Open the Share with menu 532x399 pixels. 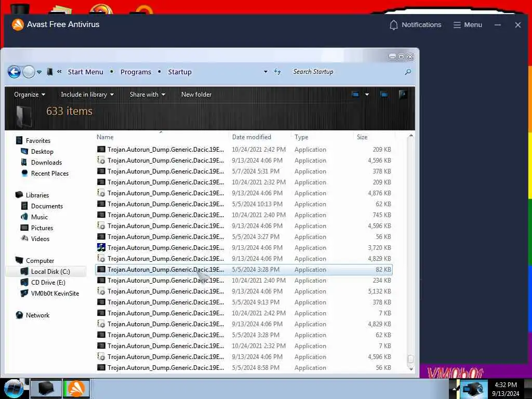pyautogui.click(x=147, y=95)
